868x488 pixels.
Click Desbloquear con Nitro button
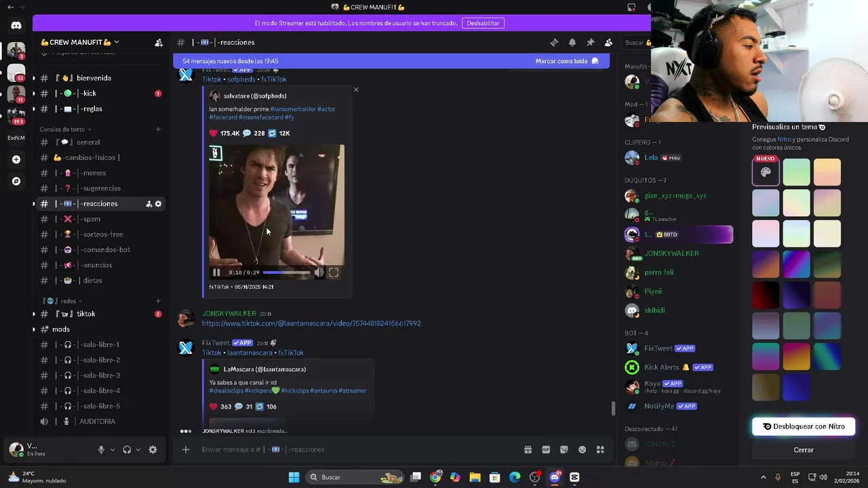[804, 426]
